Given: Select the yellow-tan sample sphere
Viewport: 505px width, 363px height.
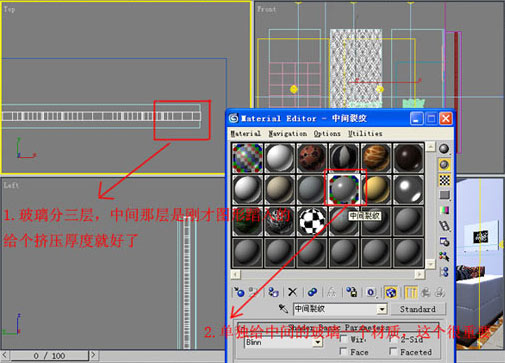Looking at the screenshot, I should (x=376, y=189).
